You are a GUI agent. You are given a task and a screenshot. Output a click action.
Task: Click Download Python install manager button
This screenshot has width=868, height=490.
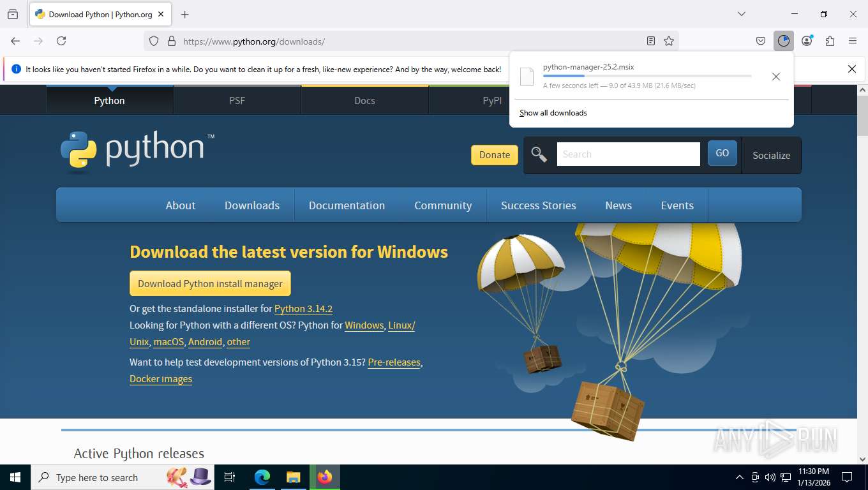click(210, 283)
